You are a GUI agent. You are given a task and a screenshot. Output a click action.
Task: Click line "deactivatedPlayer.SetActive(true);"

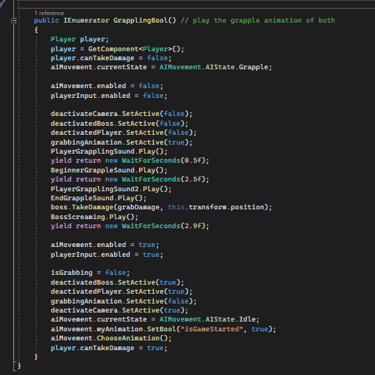click(122, 291)
